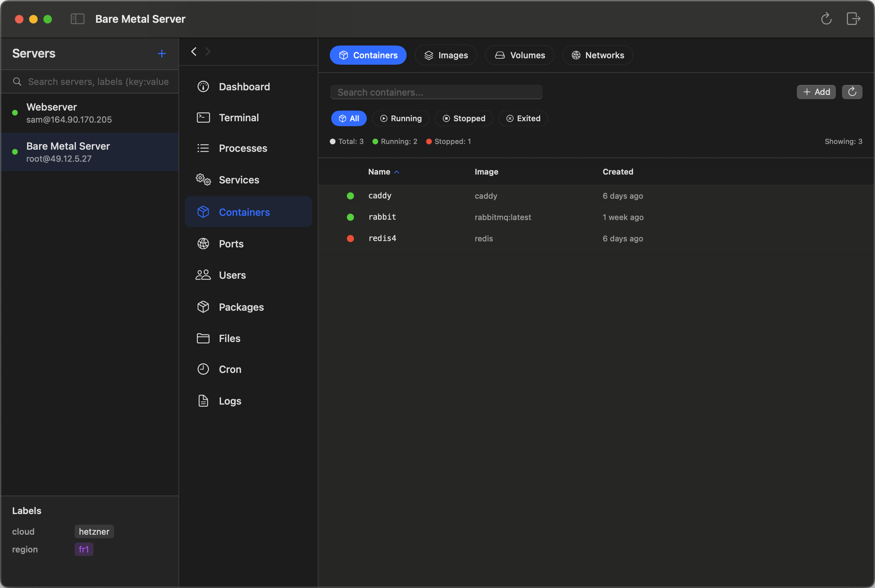The height and width of the screenshot is (588, 875).
Task: Open Packages in the sidebar
Action: coord(248,307)
